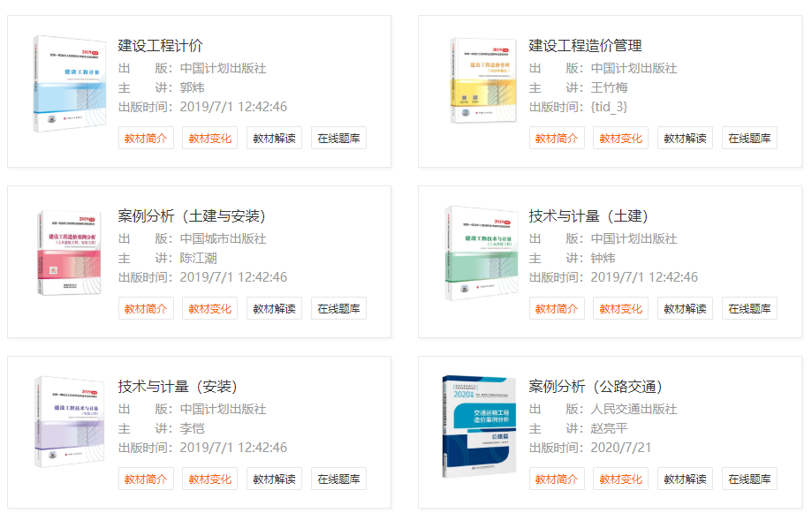Screen dimensions: 812x513
Task: Click 教材解读 for 技术与计量（安装）
Action: click(x=275, y=479)
